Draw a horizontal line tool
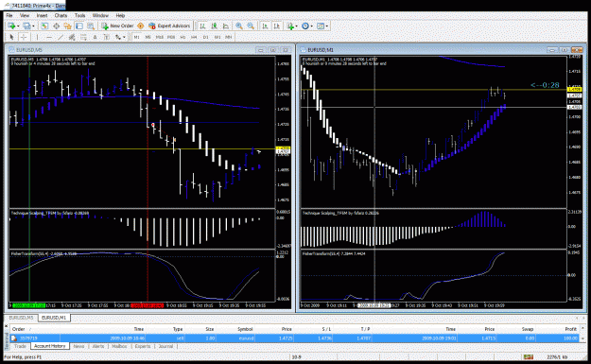This screenshot has height=364, width=591. [x=49, y=37]
